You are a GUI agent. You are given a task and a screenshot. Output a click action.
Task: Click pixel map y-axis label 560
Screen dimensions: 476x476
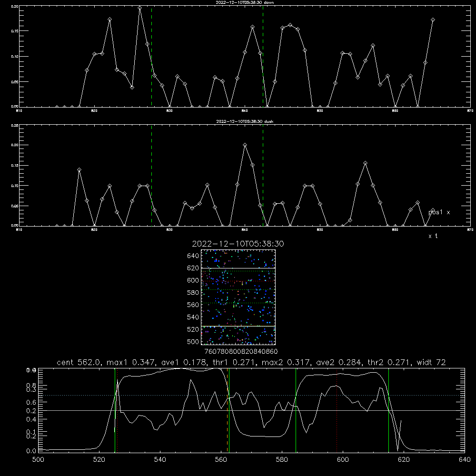(193, 305)
